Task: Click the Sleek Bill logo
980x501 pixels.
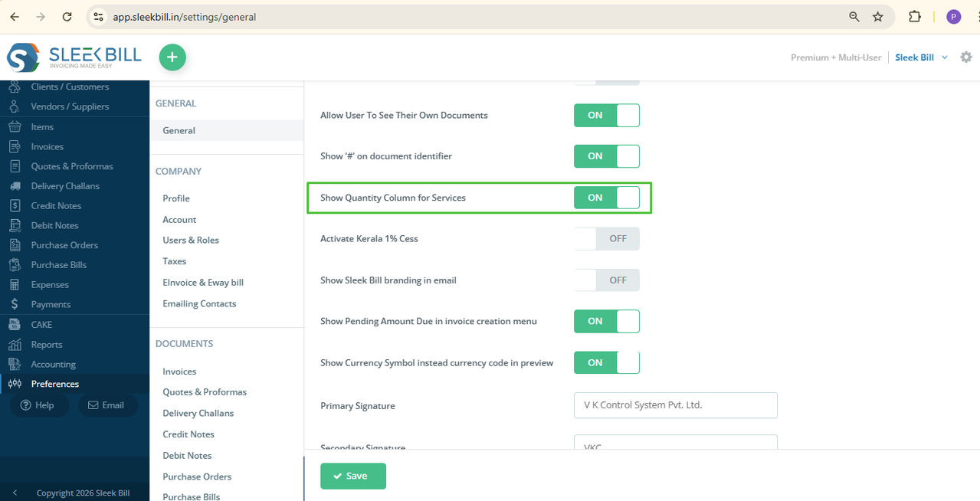Action: click(x=74, y=57)
